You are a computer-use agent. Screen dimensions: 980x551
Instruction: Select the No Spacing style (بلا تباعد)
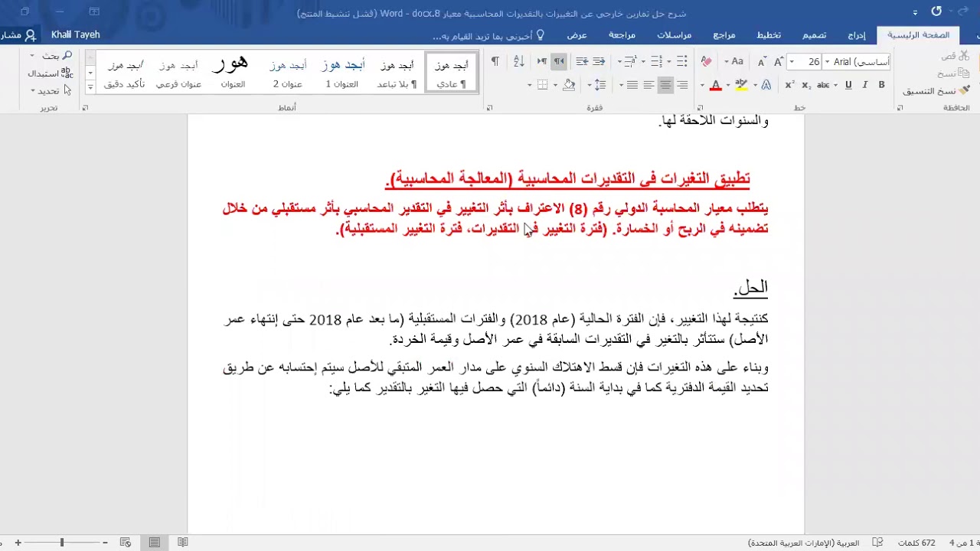point(397,73)
